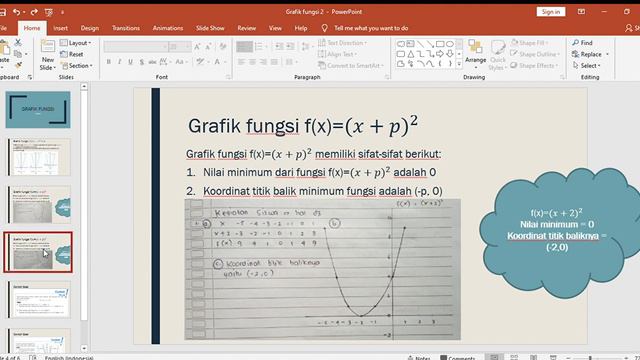The height and width of the screenshot is (360, 640).
Task: Open Change Case Aa dropdown
Action: 181,62
